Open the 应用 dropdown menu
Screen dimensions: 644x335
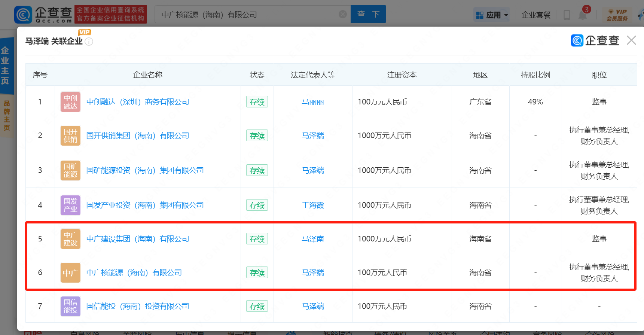[x=492, y=15]
